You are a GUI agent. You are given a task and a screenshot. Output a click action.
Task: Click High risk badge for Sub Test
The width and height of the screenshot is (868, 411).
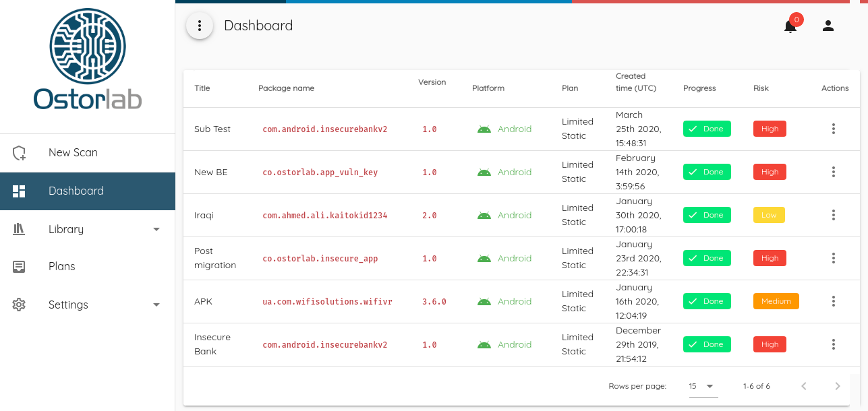tap(770, 129)
